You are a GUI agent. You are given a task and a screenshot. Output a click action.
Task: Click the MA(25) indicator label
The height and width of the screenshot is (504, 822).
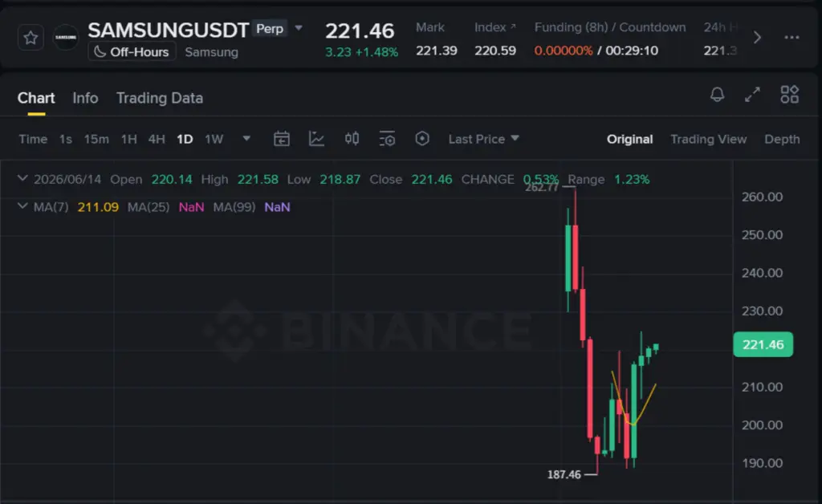(x=149, y=207)
